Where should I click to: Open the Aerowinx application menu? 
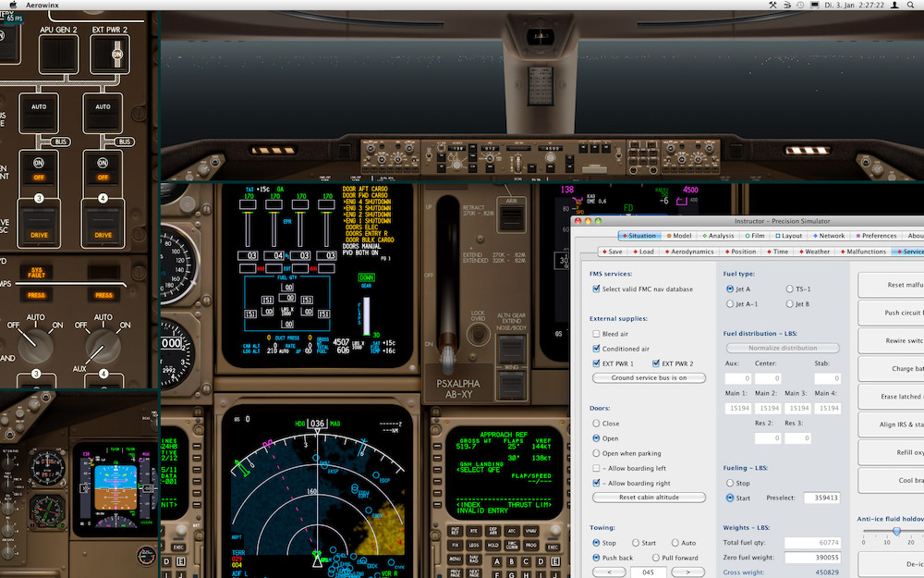(x=42, y=5)
